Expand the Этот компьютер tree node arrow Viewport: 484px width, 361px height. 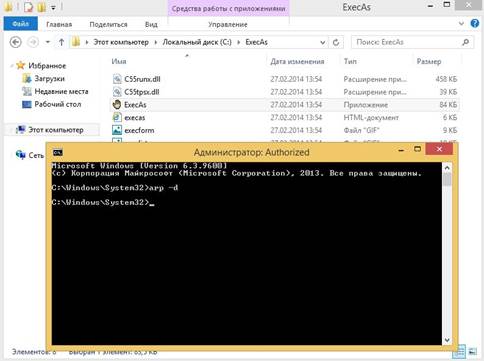(12, 130)
